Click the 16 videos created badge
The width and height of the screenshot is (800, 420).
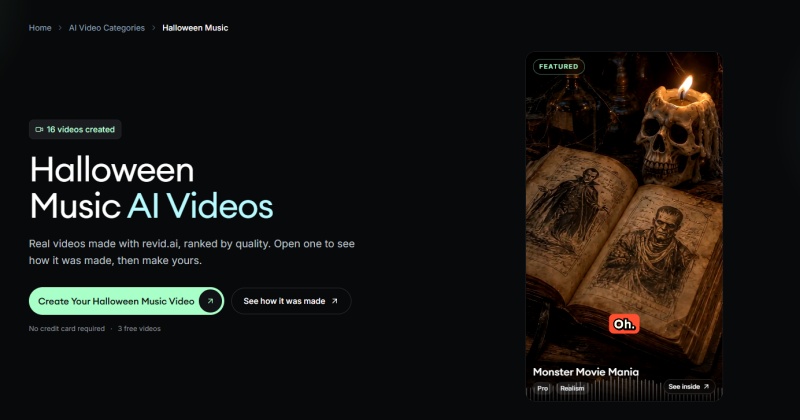tap(75, 130)
